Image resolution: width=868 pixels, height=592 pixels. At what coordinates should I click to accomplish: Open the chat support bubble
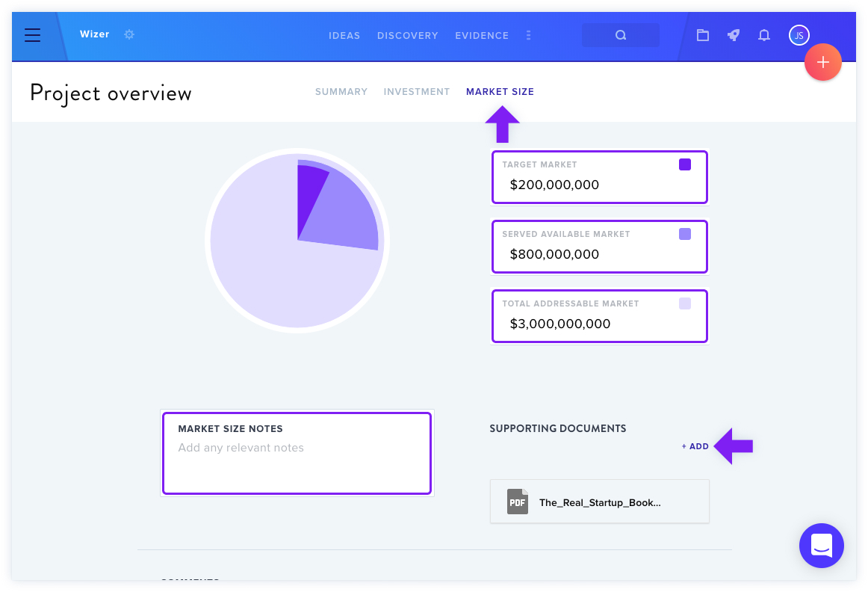point(822,546)
